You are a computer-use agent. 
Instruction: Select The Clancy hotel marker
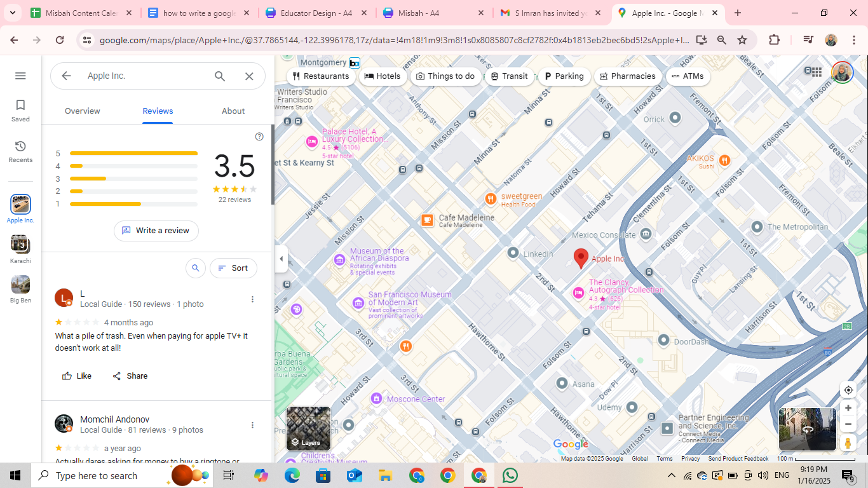[x=578, y=293]
